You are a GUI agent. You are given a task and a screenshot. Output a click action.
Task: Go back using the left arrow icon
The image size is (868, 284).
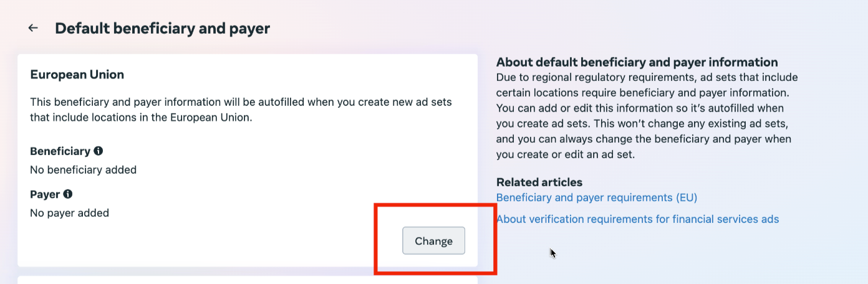point(33,28)
